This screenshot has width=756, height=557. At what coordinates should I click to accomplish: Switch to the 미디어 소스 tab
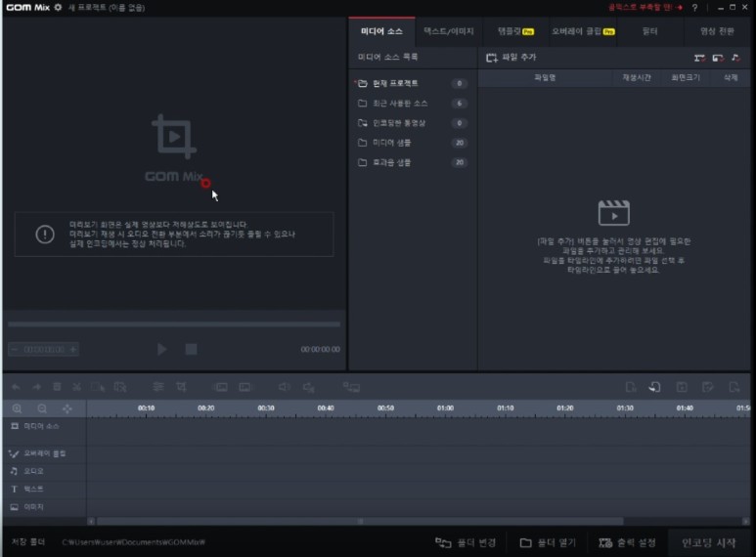click(x=381, y=32)
